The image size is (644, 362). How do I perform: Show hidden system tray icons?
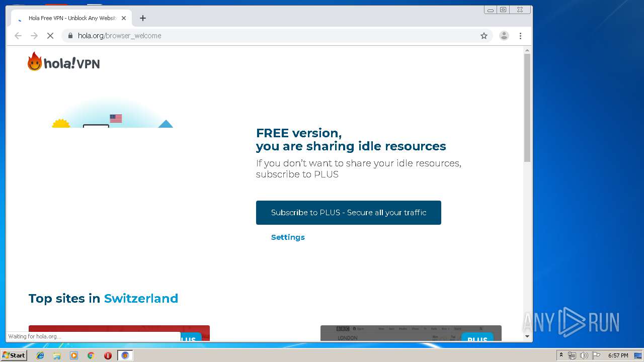coord(561,355)
